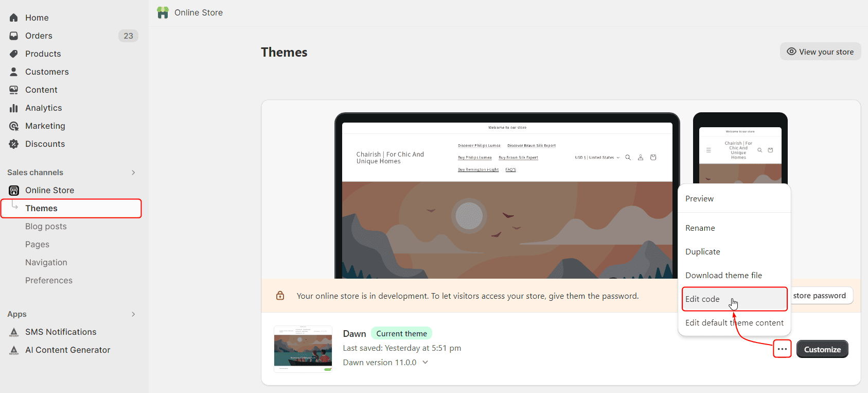Expand the Apps section chevron
Viewport: 868px width, 393px height.
[x=133, y=314]
